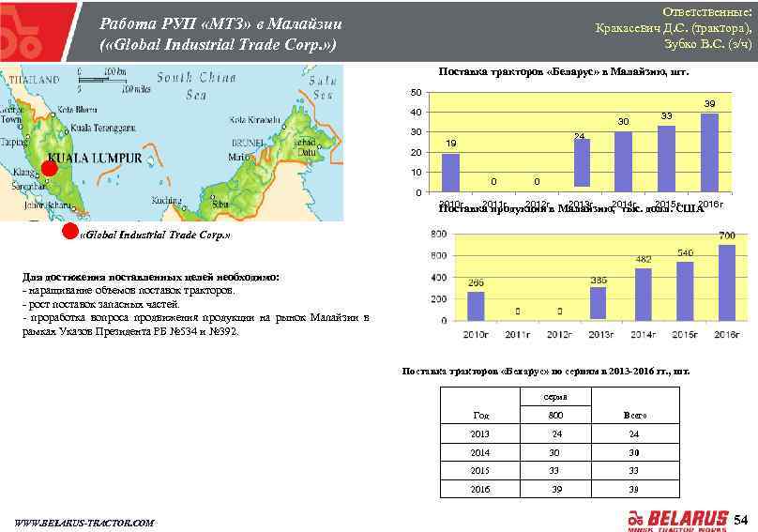Click the chart title «Поставка тракторов «Беларус» в Малайзию, шт.»
Viewport: 758px width, 532px height.
click(x=564, y=71)
